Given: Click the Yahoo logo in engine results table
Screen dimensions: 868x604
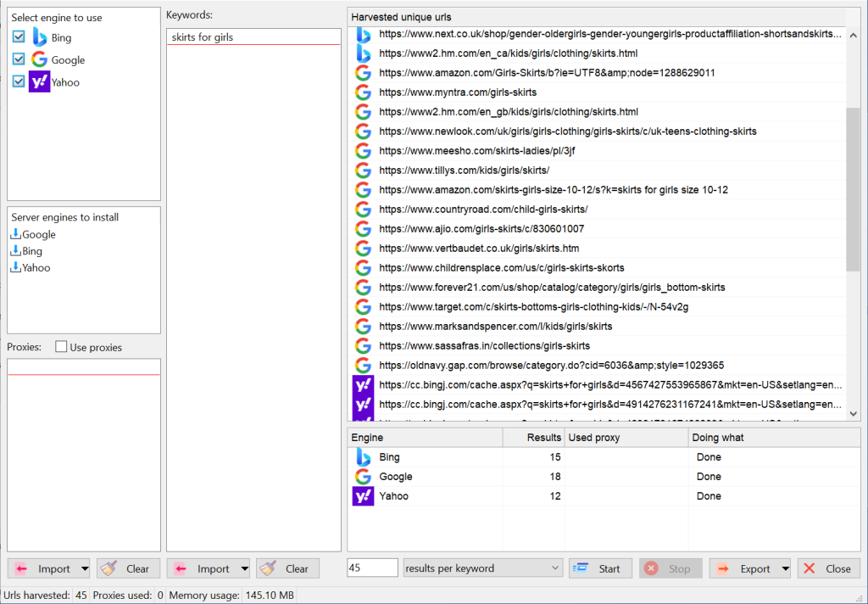Looking at the screenshot, I should pos(363,496).
